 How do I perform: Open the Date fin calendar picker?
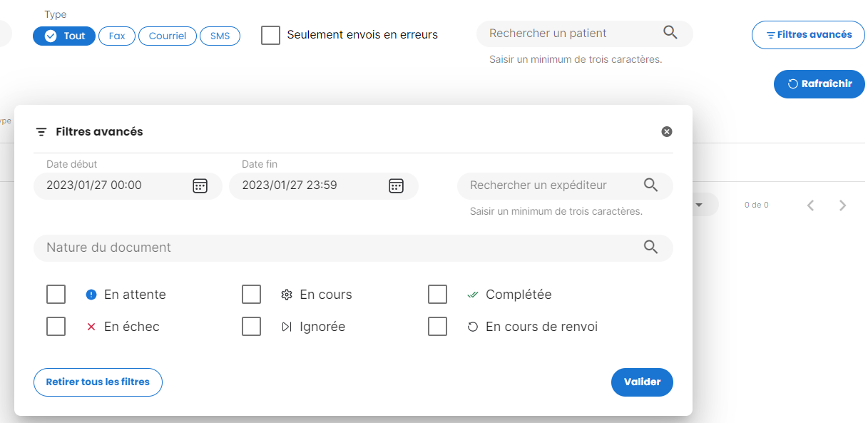pyautogui.click(x=396, y=185)
